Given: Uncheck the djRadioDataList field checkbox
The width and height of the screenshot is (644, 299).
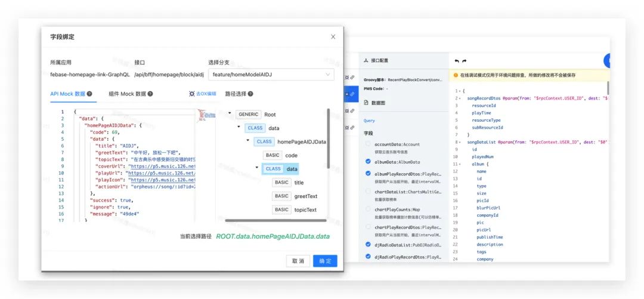Looking at the screenshot, I should pyautogui.click(x=368, y=244).
